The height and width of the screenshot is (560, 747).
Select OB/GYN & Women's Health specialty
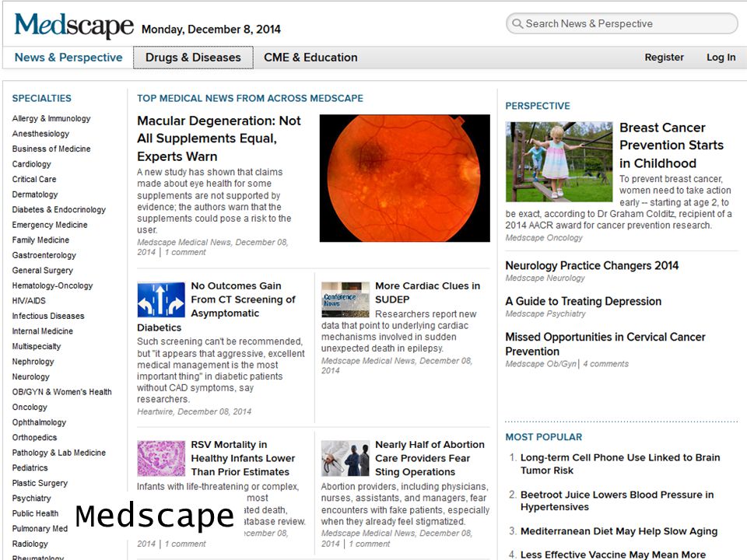click(62, 392)
